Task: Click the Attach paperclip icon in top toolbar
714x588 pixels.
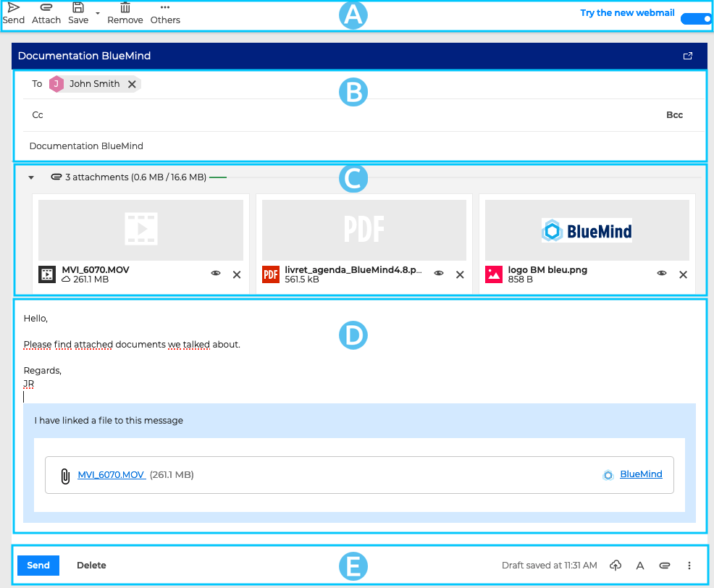Action: pyautogui.click(x=46, y=7)
